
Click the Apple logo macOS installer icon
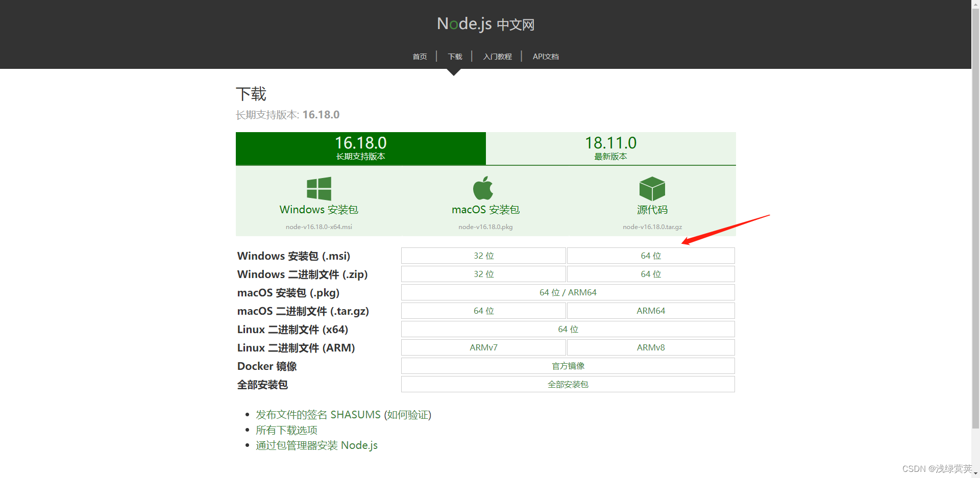pyautogui.click(x=483, y=188)
